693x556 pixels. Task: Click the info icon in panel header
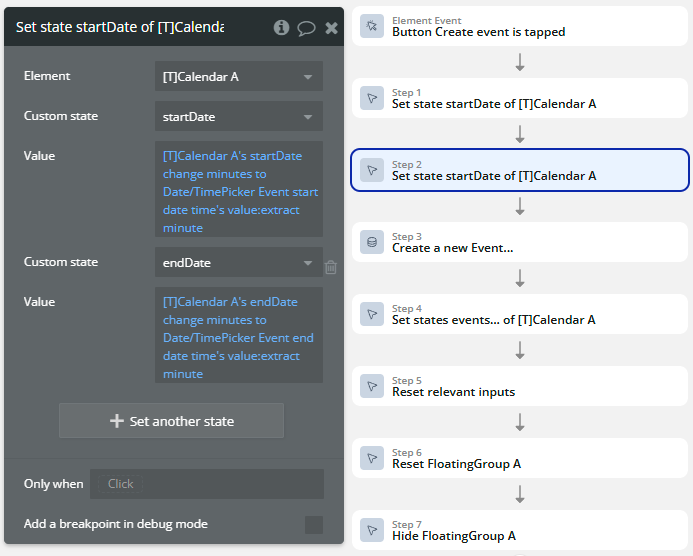coord(282,27)
